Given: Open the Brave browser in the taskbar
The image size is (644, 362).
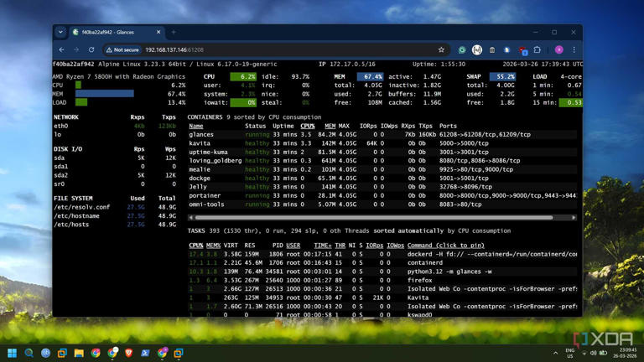Looking at the screenshot, I should (x=128, y=353).
